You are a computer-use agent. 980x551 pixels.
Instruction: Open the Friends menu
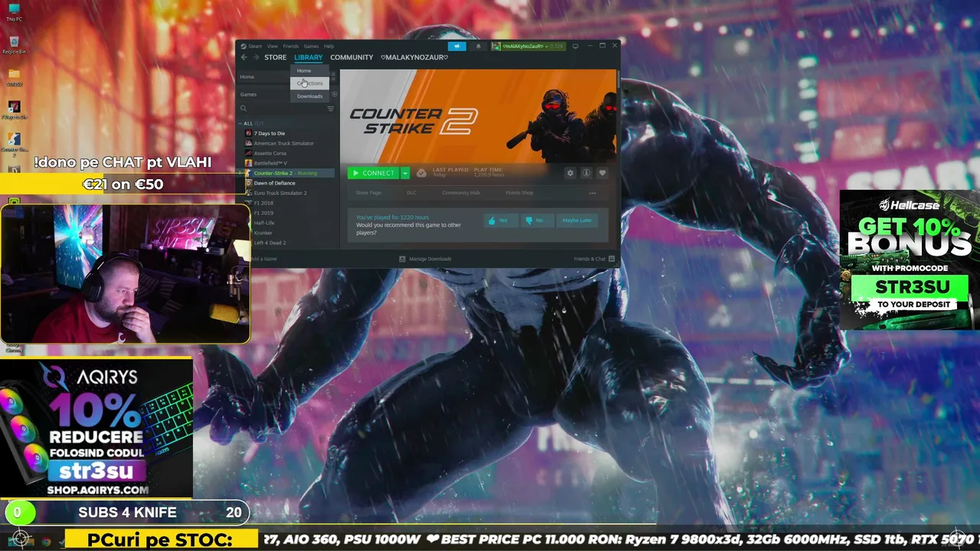pos(291,46)
